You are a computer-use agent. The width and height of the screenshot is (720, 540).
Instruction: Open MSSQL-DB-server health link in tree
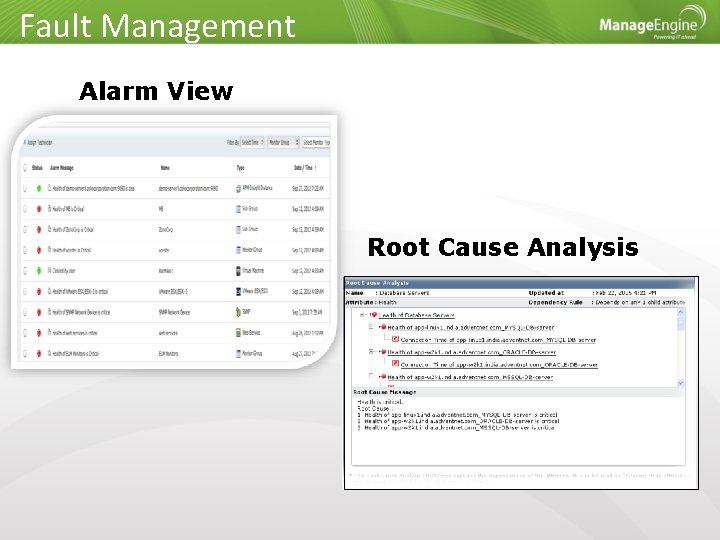(x=470, y=377)
